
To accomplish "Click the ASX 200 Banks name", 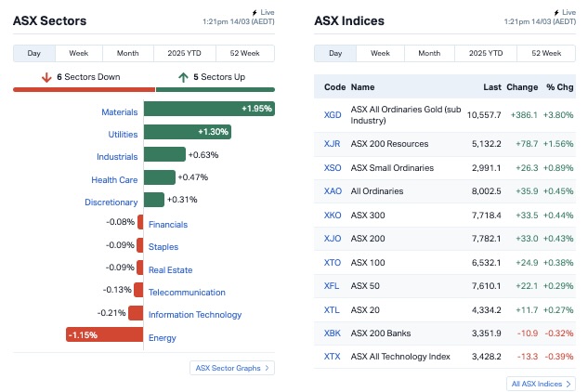I will coord(381,333).
